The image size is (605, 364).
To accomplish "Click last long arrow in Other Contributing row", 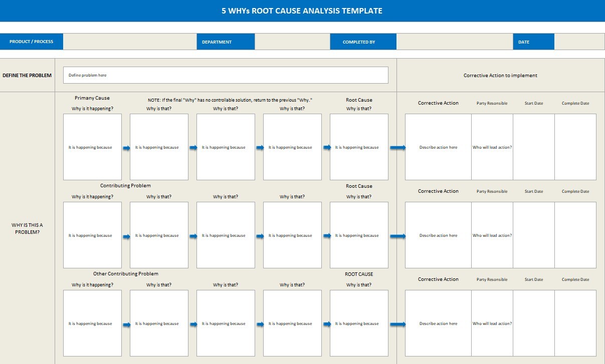I will click(397, 324).
